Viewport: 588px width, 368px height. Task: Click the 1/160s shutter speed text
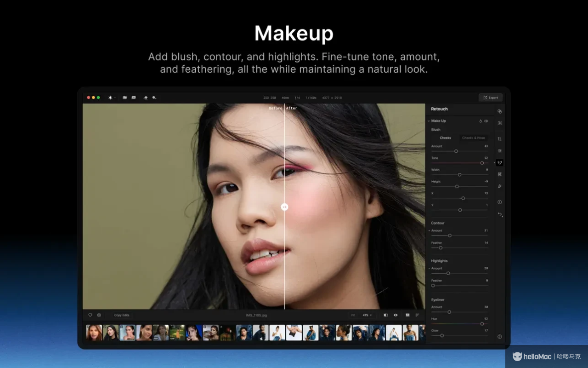311,98
